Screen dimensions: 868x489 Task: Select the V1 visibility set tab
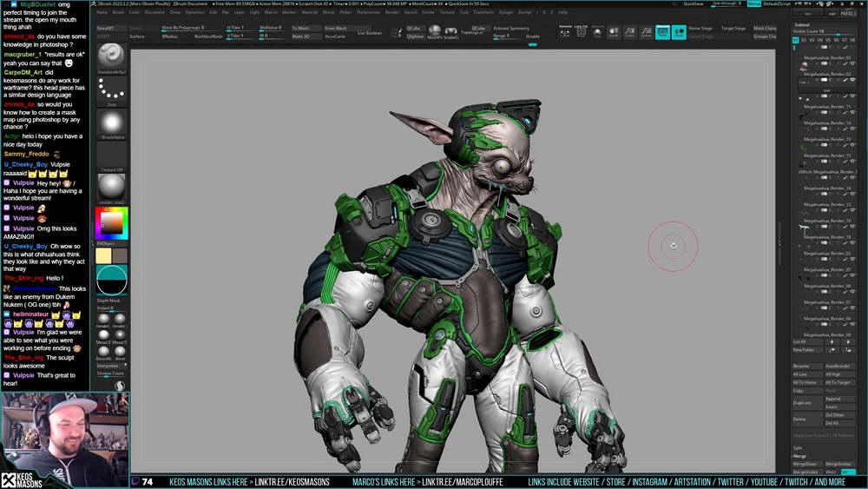point(795,41)
